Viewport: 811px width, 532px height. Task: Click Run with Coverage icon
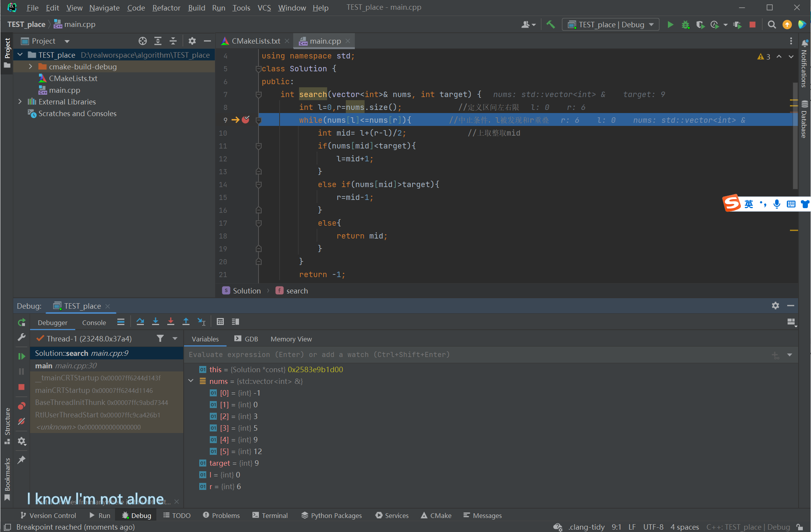click(700, 25)
